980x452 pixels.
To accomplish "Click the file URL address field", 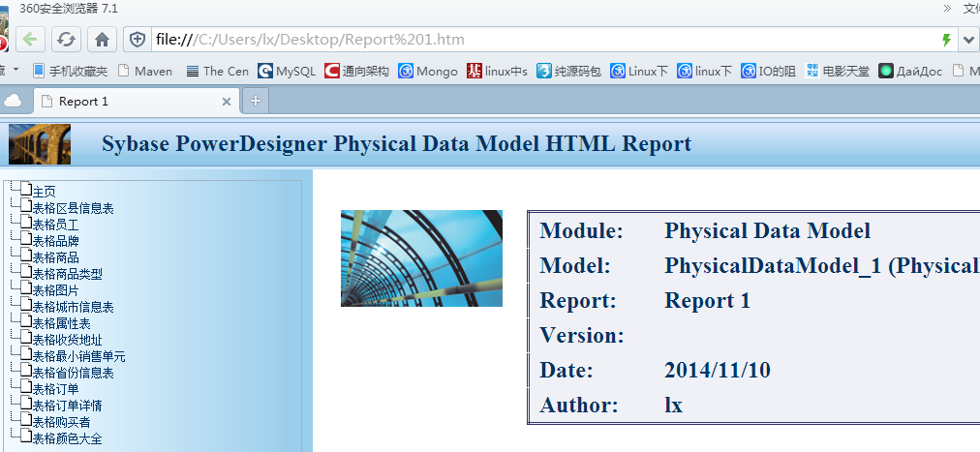I will coord(544,40).
